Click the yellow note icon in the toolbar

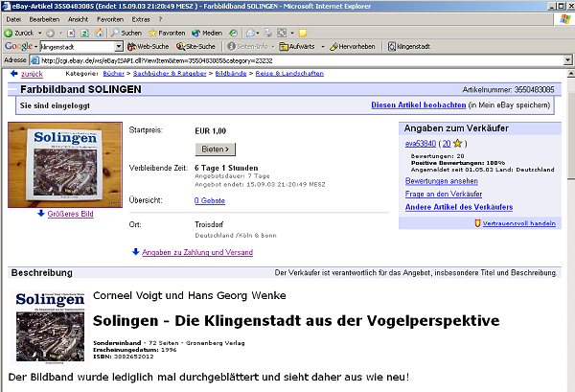pyautogui.click(x=303, y=34)
